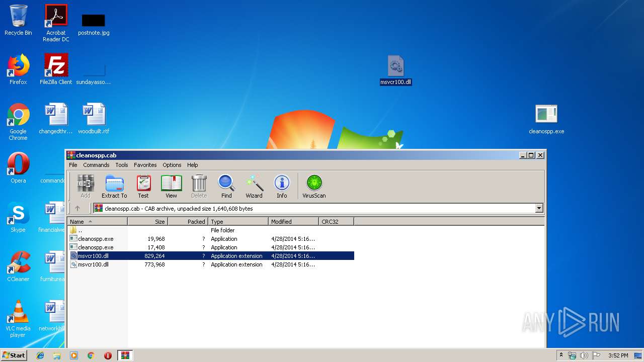Click the Action Center flag tray icon
Screen dimensions: 644x362
(x=596, y=355)
